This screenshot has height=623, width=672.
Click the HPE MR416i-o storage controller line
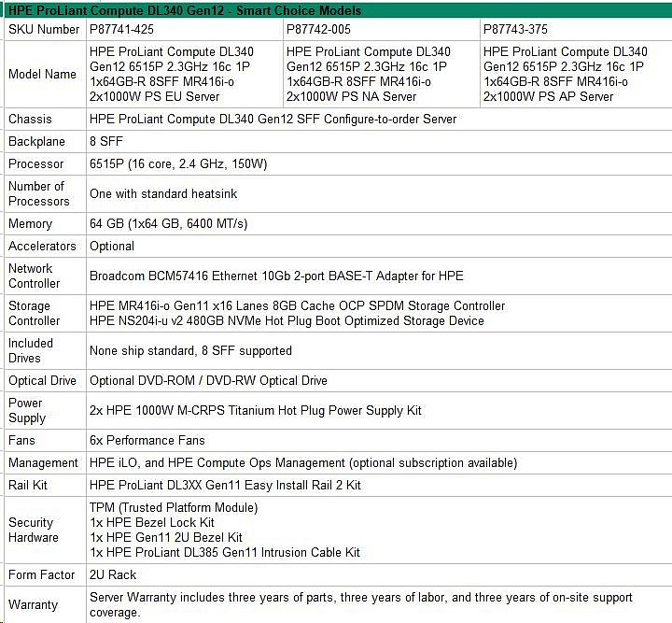[x=297, y=305]
